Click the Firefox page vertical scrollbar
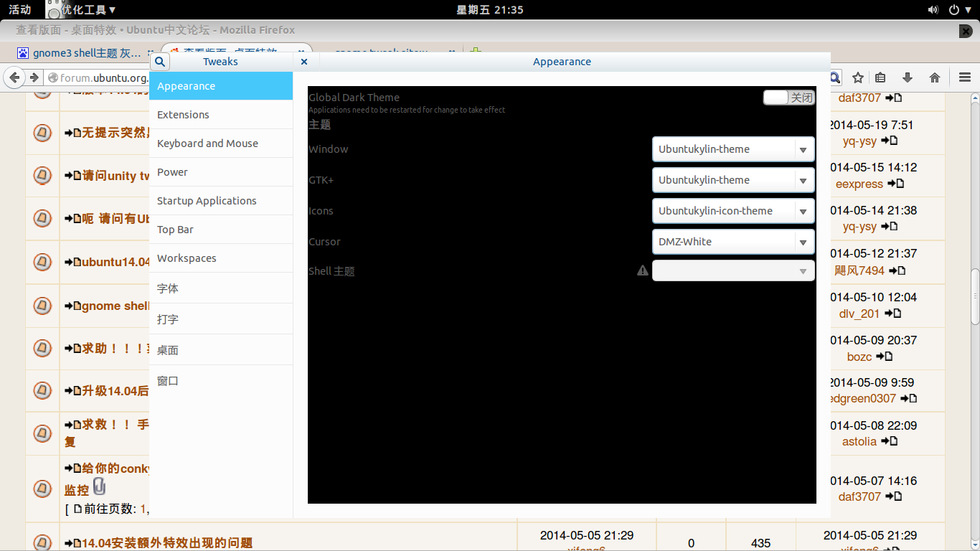This screenshot has width=980, height=551. [975, 296]
